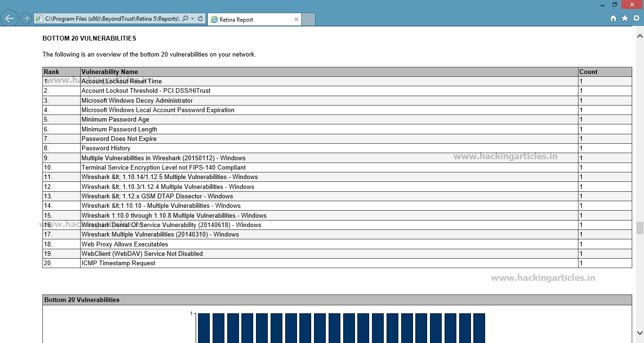Refresh the page with the reload icon
This screenshot has width=644, height=343.
tap(200, 19)
